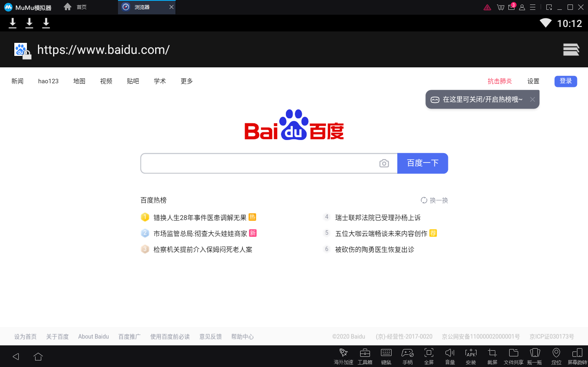Image resolution: width=588 pixels, height=367 pixels.
Task: Open the 音量 volume control
Action: pyautogui.click(x=450, y=356)
